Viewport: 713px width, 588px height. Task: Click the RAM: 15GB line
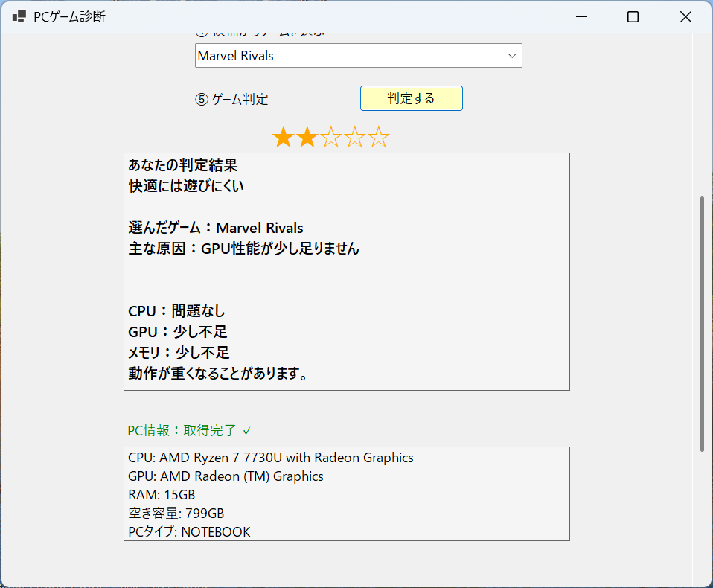(x=162, y=495)
